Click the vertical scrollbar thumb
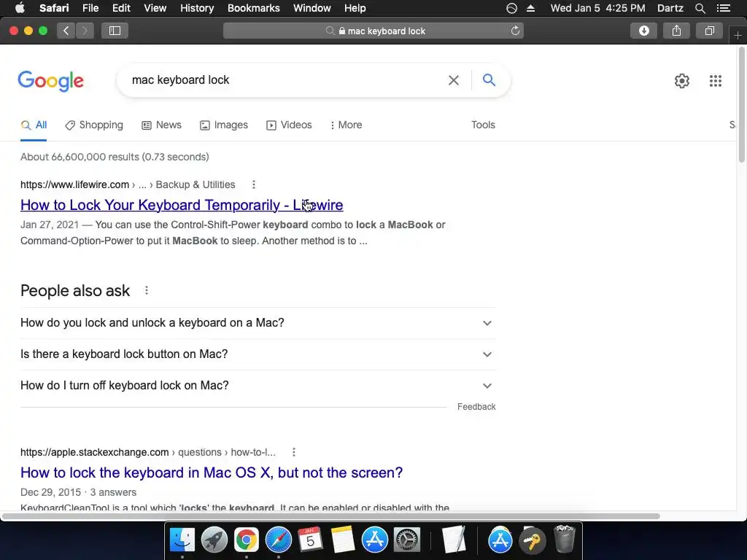Image resolution: width=747 pixels, height=560 pixels. pyautogui.click(x=742, y=105)
